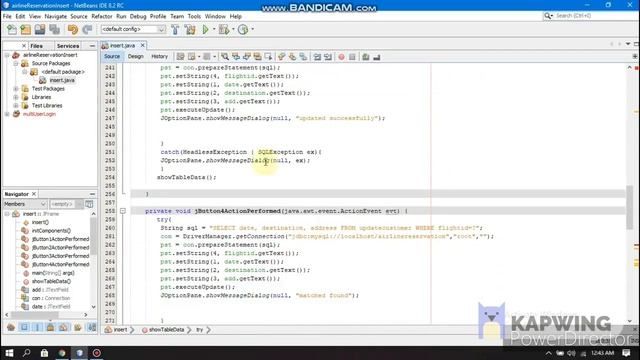The width and height of the screenshot is (640, 360).
Task: Click the Find Selection magnifier icon in editor toolbar
Action: 225,57
